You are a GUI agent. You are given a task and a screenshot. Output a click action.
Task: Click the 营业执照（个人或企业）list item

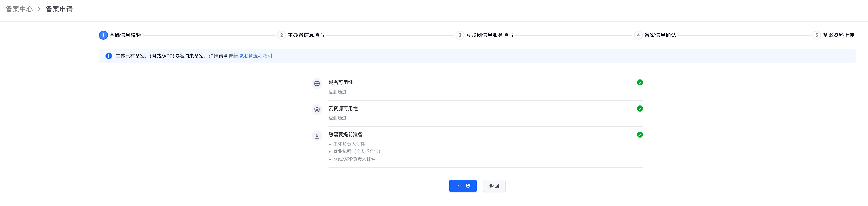click(x=356, y=152)
